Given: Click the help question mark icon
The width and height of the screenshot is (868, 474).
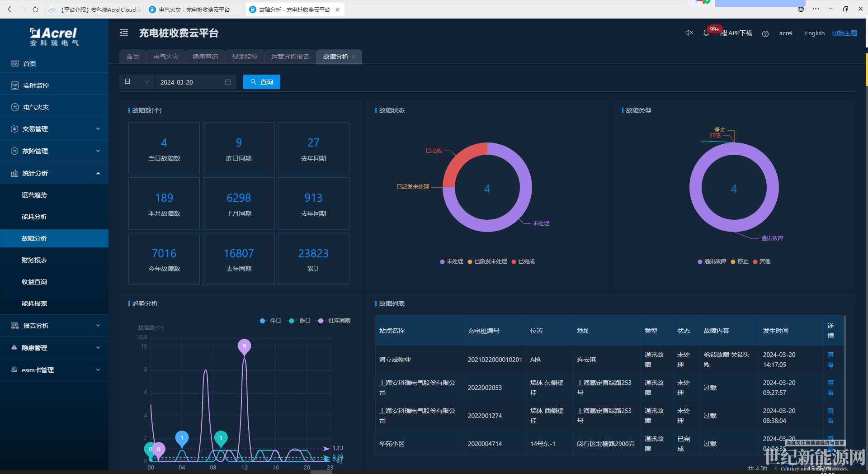Looking at the screenshot, I should click(765, 34).
